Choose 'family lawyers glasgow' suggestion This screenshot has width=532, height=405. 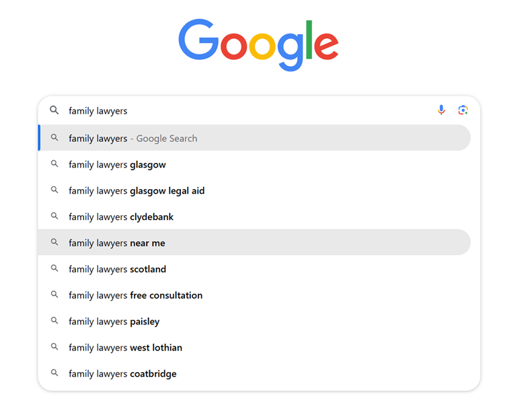[254, 164]
